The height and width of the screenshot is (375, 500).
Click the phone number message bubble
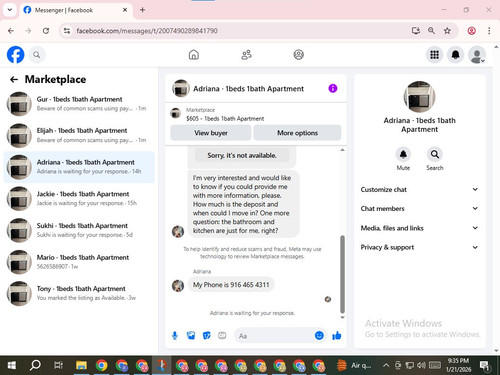click(231, 285)
